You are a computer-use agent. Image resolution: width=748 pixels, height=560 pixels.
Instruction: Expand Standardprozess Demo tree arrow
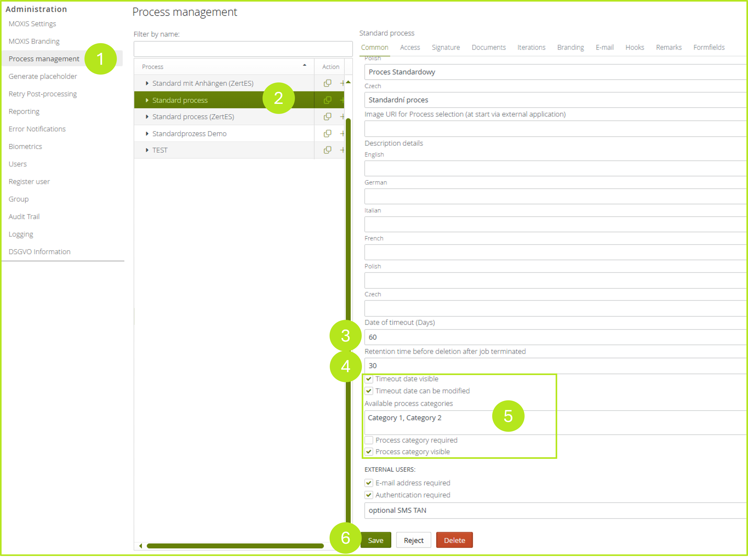[147, 134]
